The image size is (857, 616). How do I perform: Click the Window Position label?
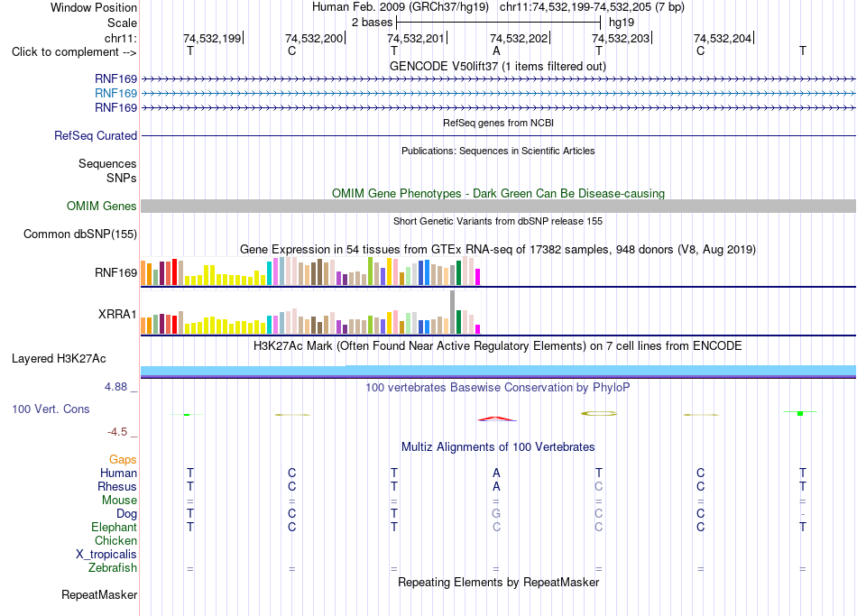click(94, 7)
